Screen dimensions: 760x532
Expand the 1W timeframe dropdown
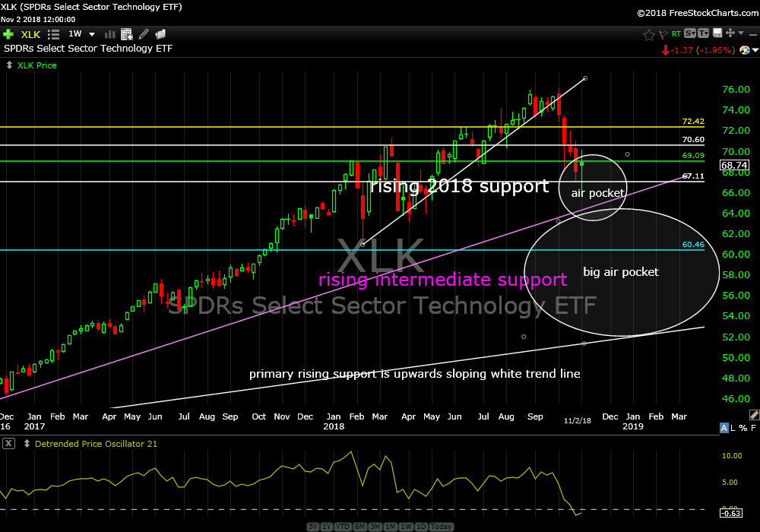coord(92,34)
